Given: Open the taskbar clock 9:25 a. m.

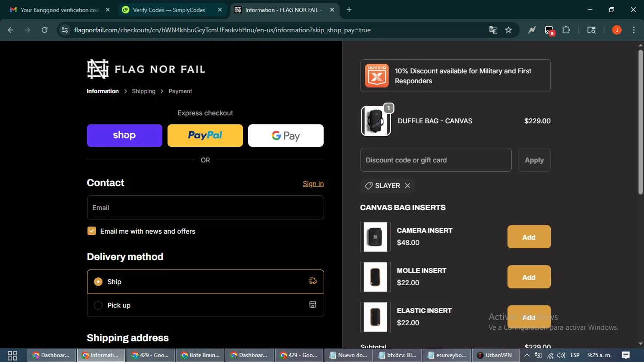Looking at the screenshot, I should (600, 355).
